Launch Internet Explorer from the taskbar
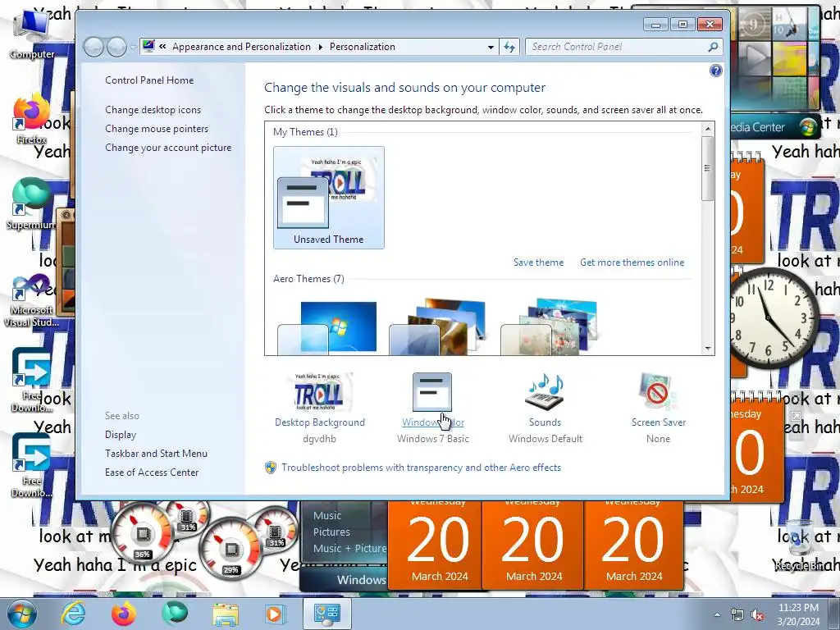Viewport: 840px width, 630px height. (x=73, y=614)
